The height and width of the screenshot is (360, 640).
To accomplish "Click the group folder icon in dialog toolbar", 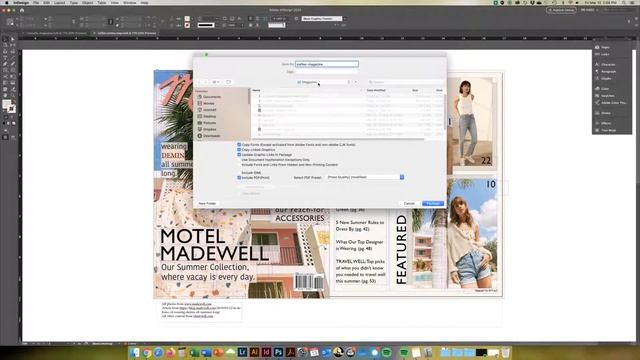I will coord(228,82).
